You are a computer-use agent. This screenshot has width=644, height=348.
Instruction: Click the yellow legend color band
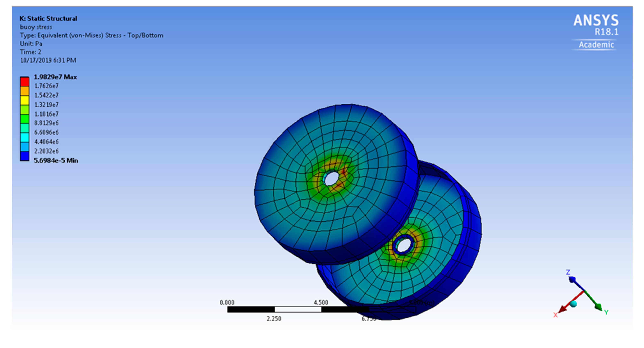click(24, 100)
